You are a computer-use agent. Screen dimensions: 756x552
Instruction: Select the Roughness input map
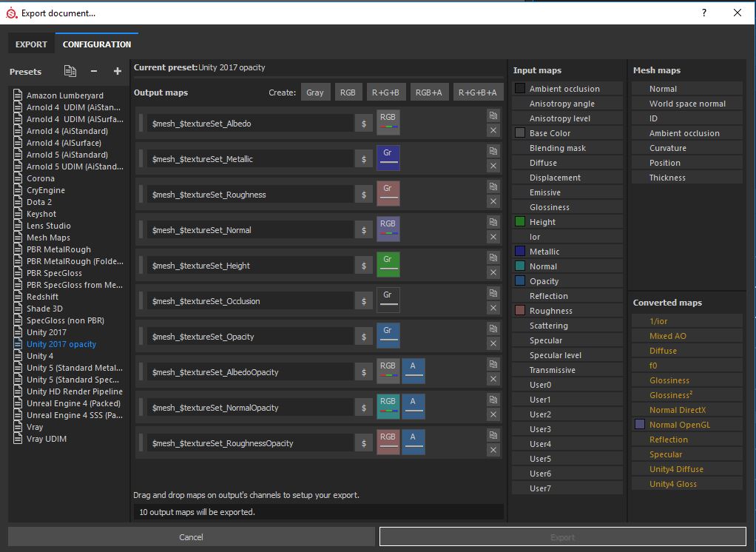pos(567,311)
